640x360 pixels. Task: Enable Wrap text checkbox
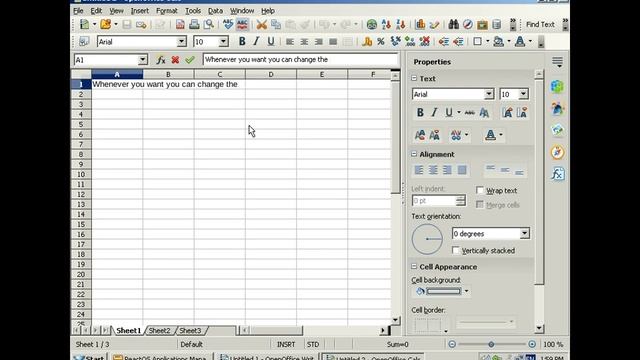[480, 191]
